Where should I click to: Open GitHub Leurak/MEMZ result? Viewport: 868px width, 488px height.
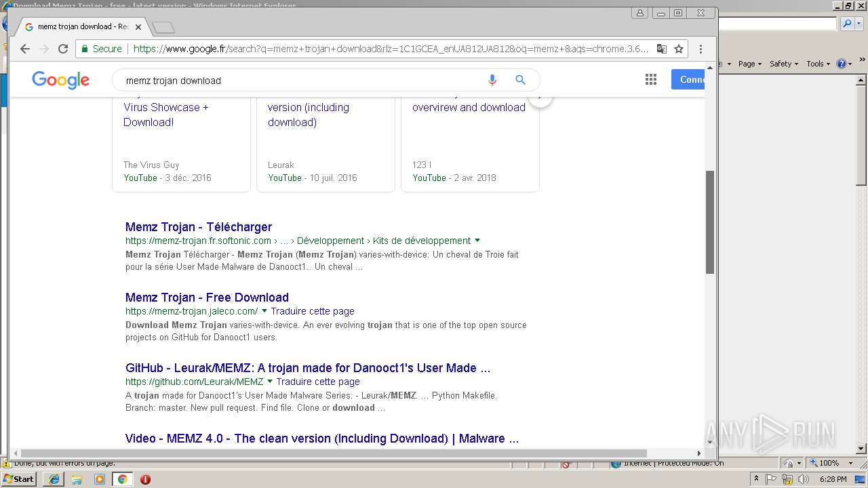pos(308,368)
